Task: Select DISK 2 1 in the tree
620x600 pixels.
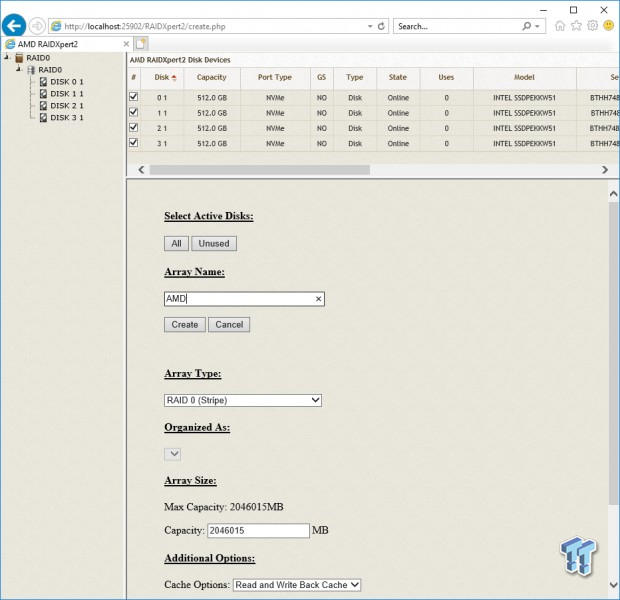Action: 66,106
